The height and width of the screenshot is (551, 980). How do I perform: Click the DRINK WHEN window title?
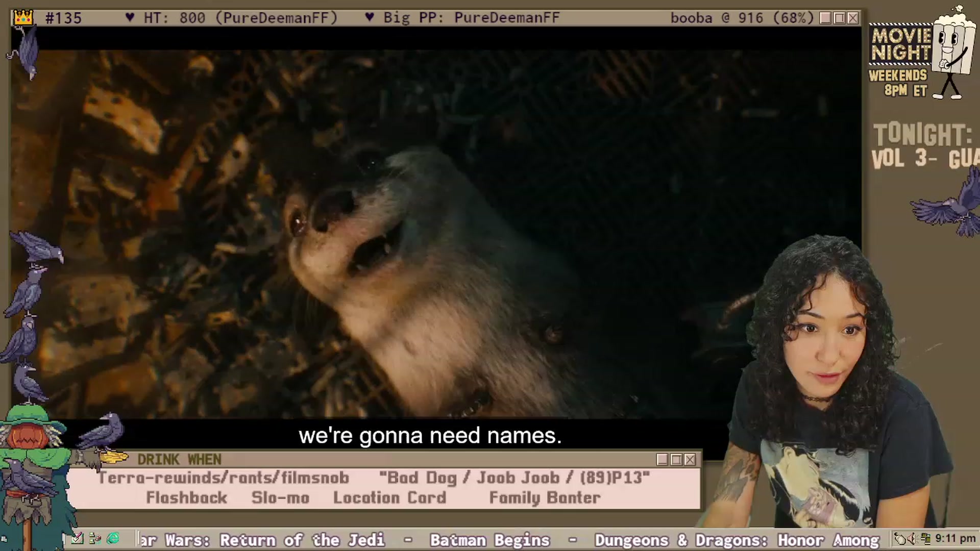[x=179, y=460]
